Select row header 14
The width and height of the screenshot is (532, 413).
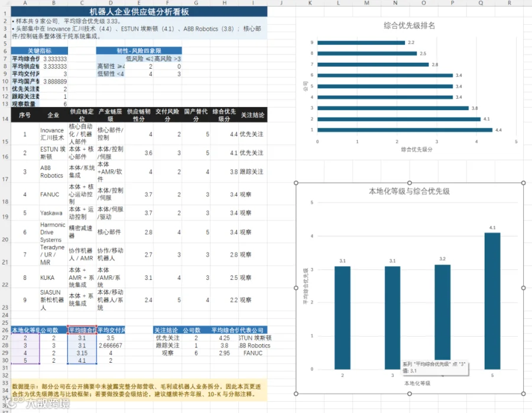[5, 115]
